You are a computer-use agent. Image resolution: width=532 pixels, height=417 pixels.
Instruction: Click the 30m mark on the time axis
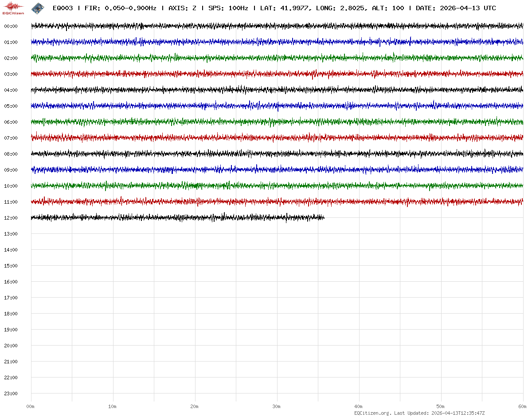tap(276, 406)
